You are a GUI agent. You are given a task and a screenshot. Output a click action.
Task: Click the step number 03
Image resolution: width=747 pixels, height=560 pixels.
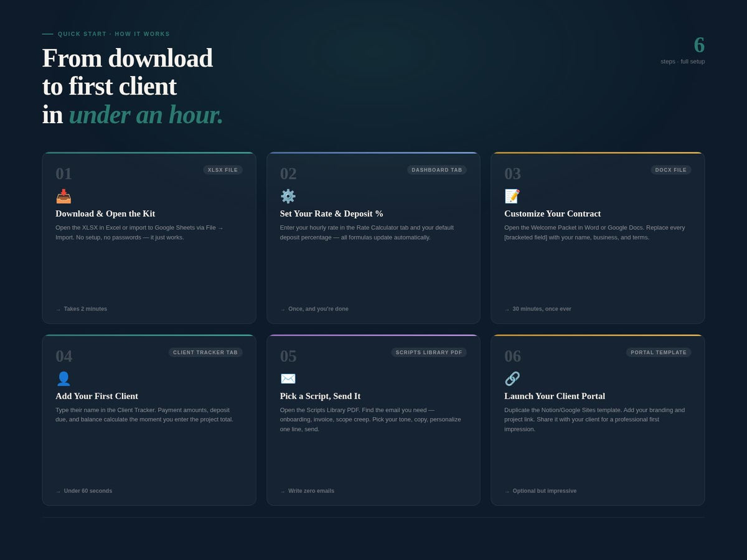(x=512, y=174)
